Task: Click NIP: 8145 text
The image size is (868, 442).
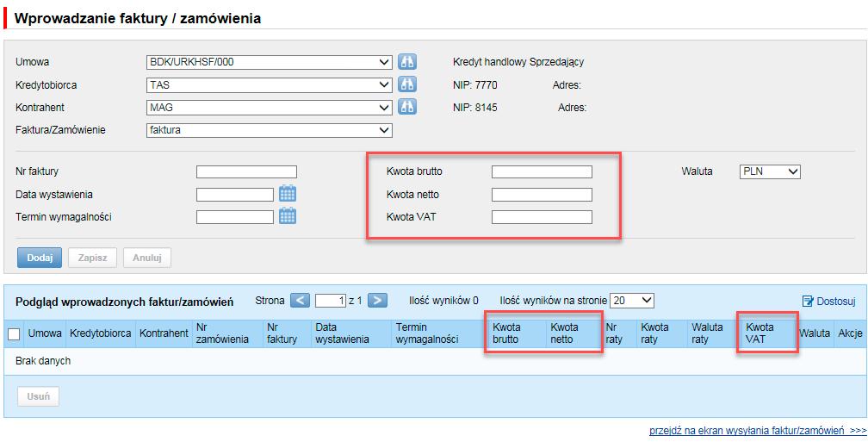Action: [475, 108]
